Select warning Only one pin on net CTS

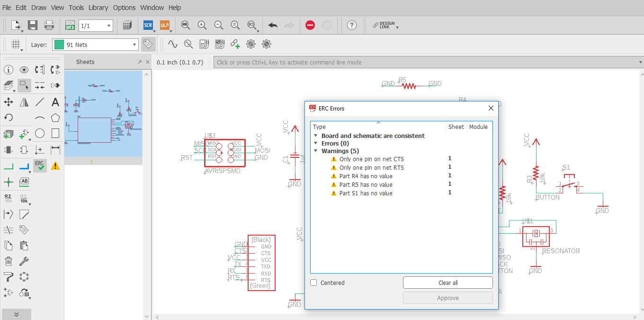point(371,159)
